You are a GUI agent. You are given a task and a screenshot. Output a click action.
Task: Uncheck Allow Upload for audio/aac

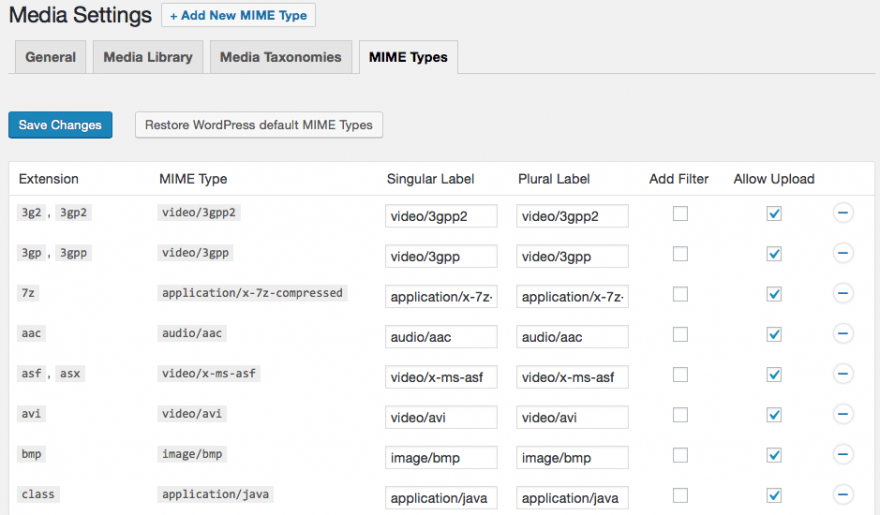click(x=773, y=334)
